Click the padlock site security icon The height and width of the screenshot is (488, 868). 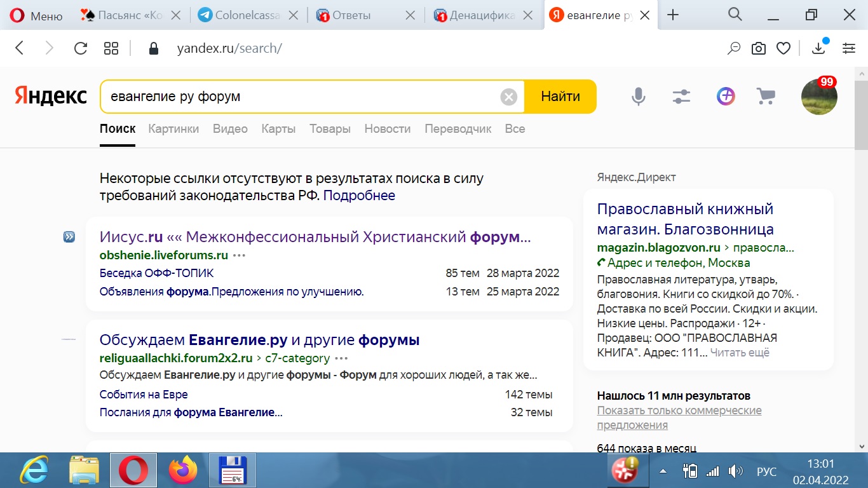(x=153, y=48)
